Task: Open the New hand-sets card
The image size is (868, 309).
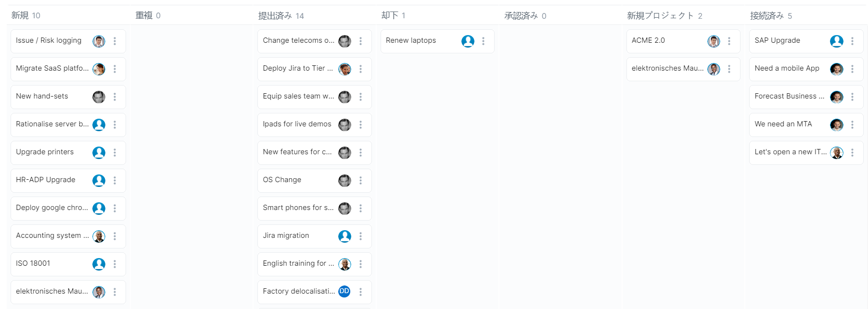Action: (42, 96)
